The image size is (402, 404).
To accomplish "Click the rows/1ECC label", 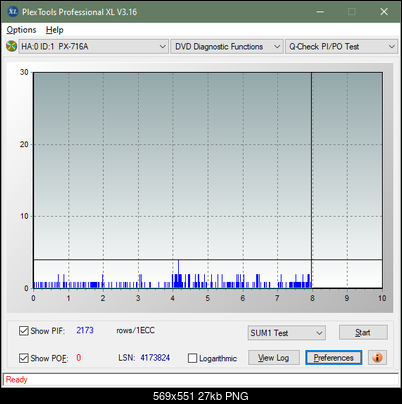I will coord(135,330).
